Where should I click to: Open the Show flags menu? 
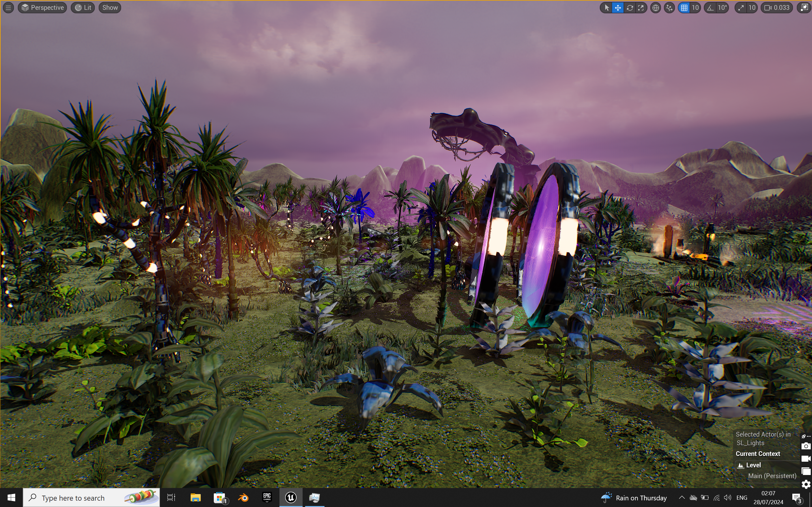tap(110, 8)
